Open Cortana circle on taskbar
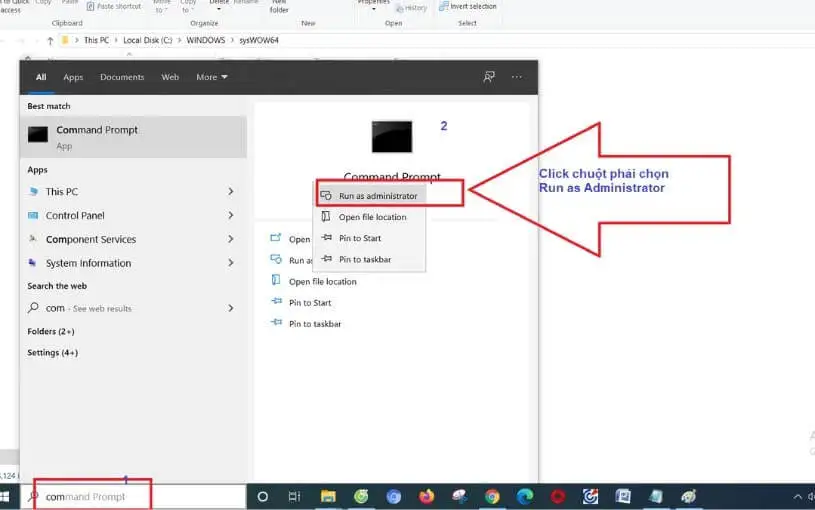 (x=262, y=497)
